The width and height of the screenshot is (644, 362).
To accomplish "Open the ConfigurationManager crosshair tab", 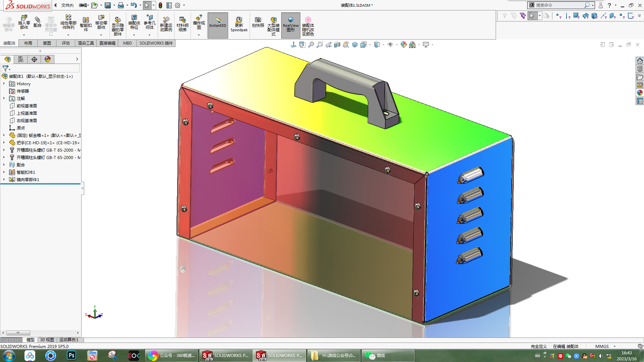I will coord(34,59).
